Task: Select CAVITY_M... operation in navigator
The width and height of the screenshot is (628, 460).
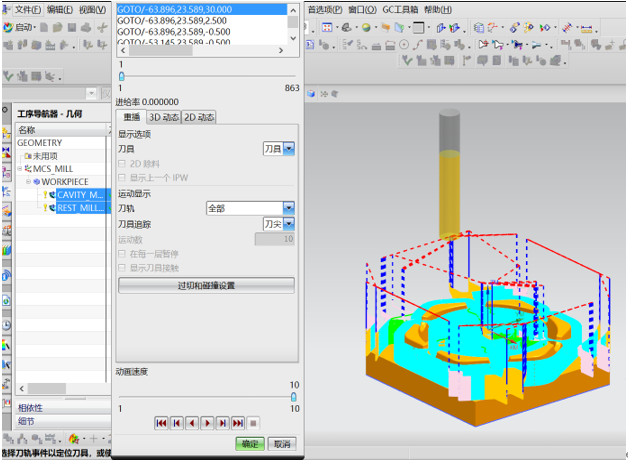Action: (x=81, y=195)
